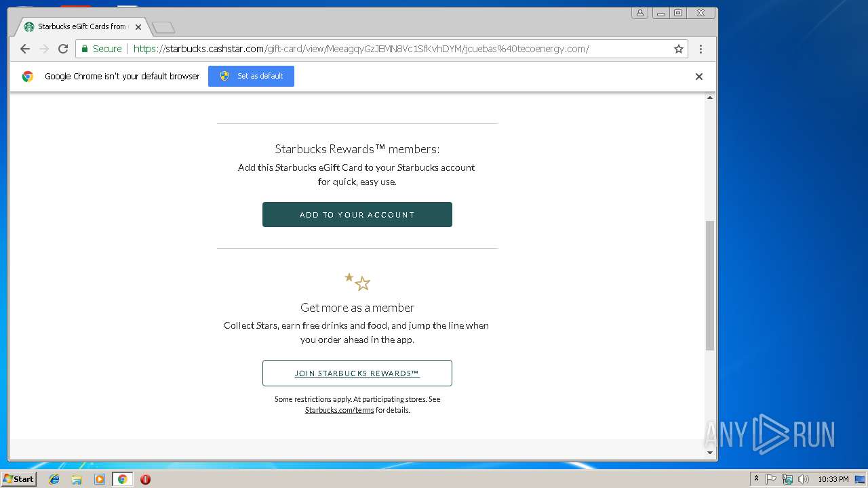Click the Chrome taskbar icon
This screenshot has width=868, height=488.
coord(122,479)
